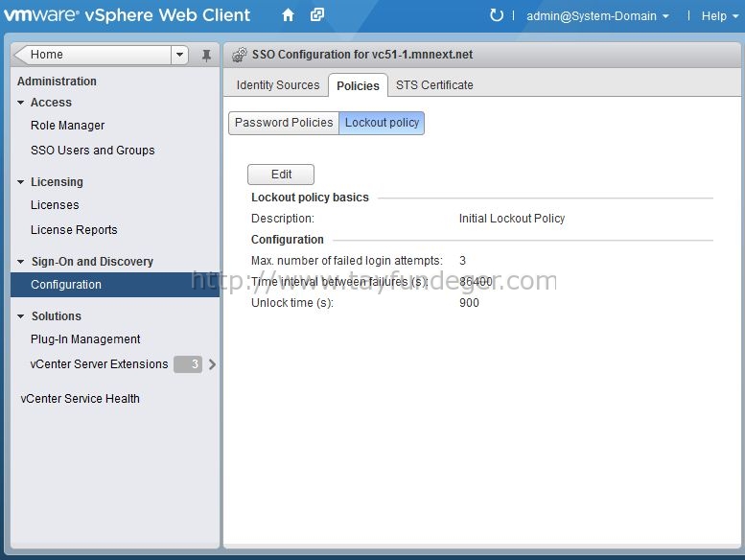
Task: Show the Password Policies sub-tab
Action: (x=284, y=123)
